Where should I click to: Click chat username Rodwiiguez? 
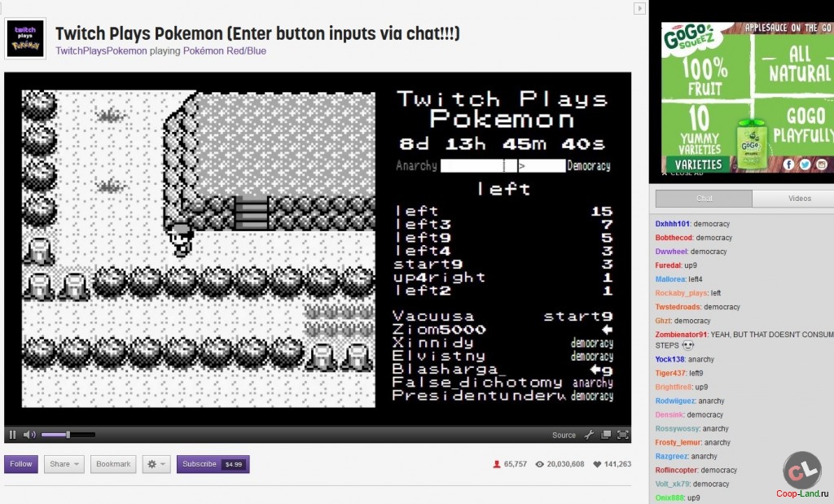click(x=675, y=401)
